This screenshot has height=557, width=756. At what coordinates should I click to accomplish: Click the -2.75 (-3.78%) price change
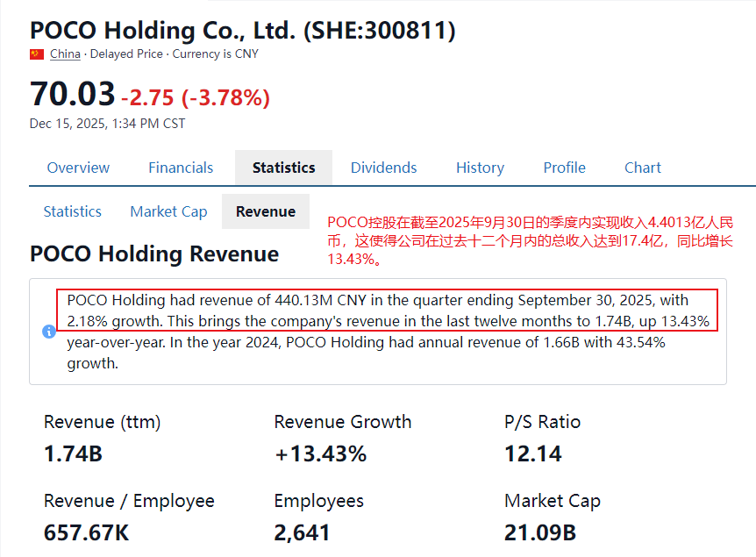(x=196, y=97)
